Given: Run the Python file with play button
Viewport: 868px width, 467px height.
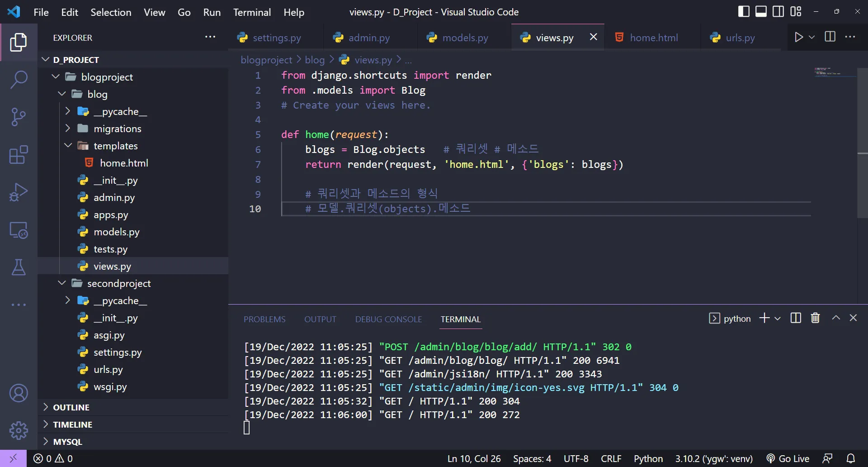Looking at the screenshot, I should point(799,37).
